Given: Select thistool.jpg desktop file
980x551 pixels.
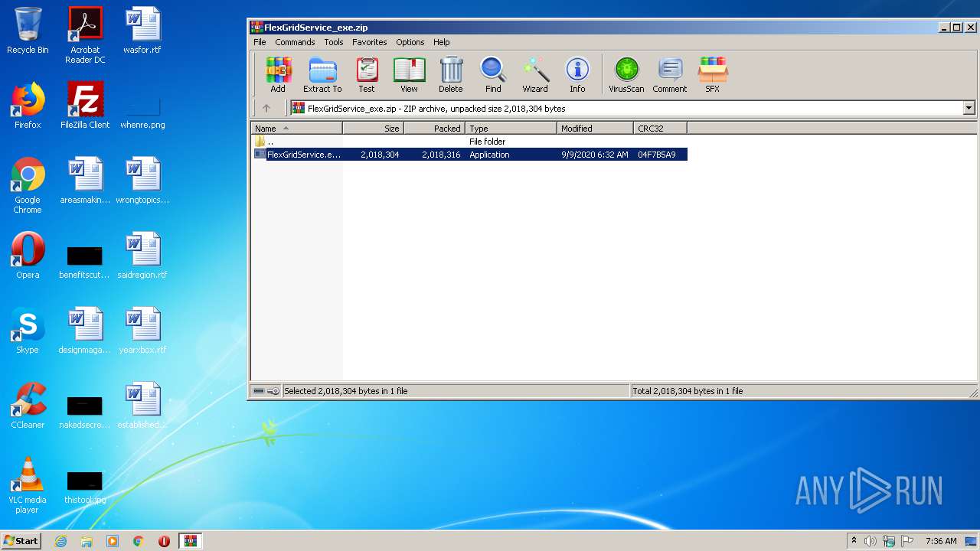Looking at the screenshot, I should click(85, 487).
